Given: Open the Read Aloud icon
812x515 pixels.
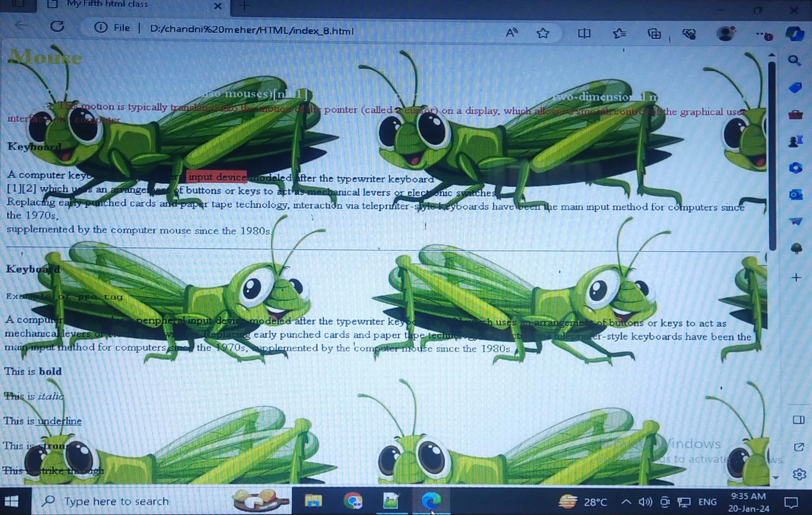Looking at the screenshot, I should [512, 33].
